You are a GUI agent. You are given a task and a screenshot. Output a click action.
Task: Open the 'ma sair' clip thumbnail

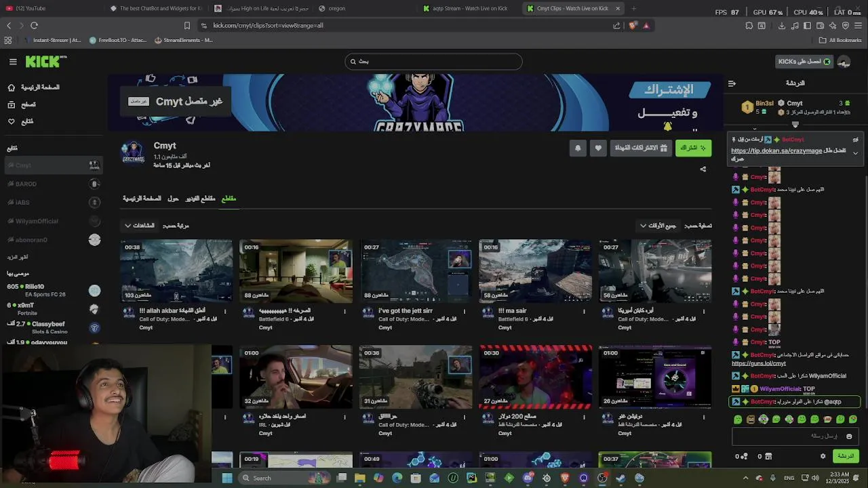coord(535,270)
